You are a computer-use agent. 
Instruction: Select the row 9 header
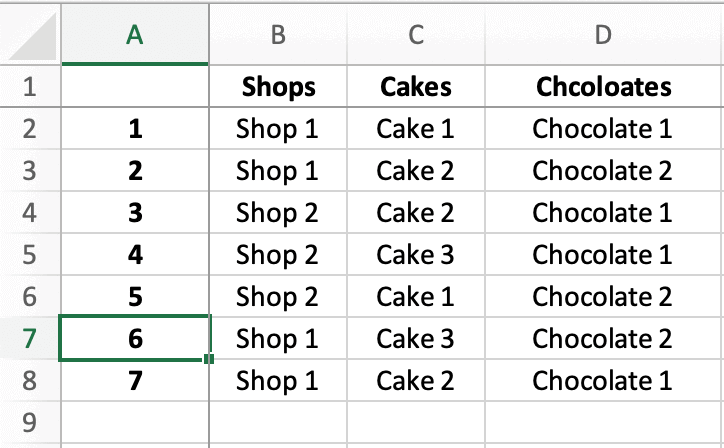pos(29,423)
